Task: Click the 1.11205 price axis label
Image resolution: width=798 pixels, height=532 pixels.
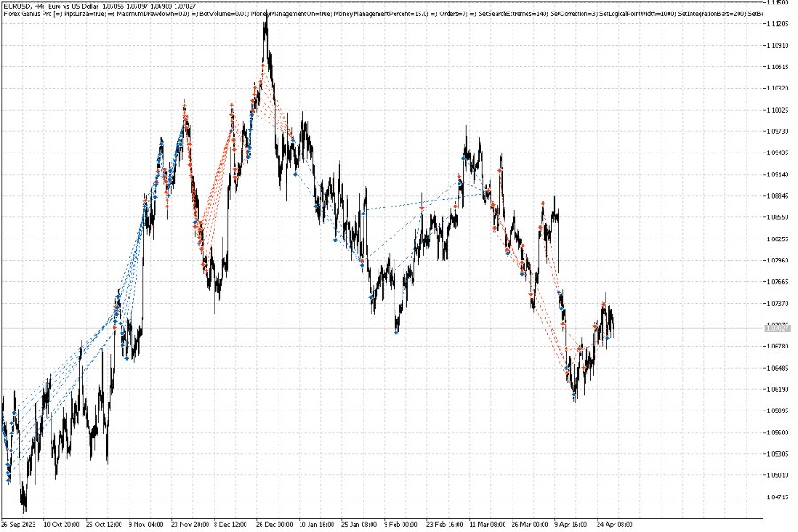Action: tap(777, 24)
